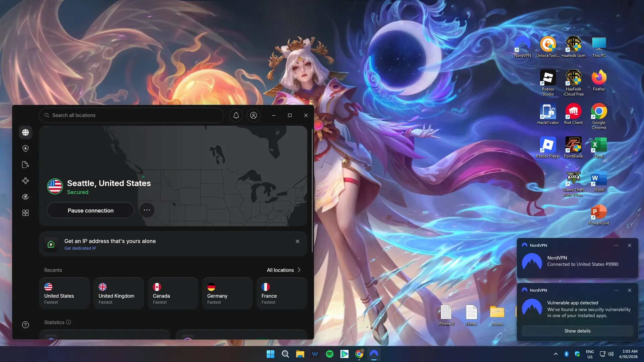Click the United States flag beside Seattle

click(x=55, y=186)
